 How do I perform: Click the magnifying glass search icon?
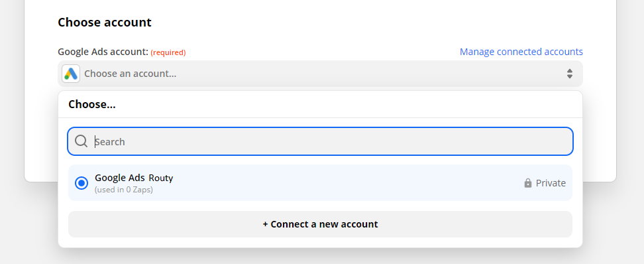tap(81, 141)
